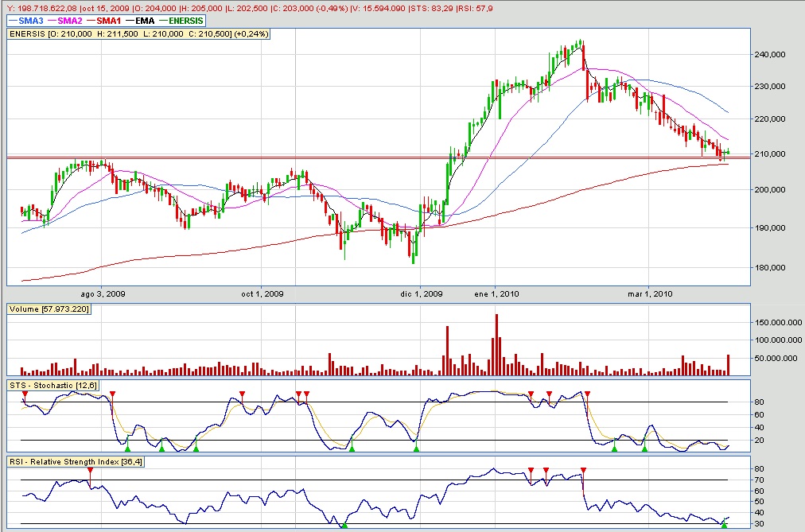Click the 100.000.000 volume axis label

pyautogui.click(x=778, y=340)
